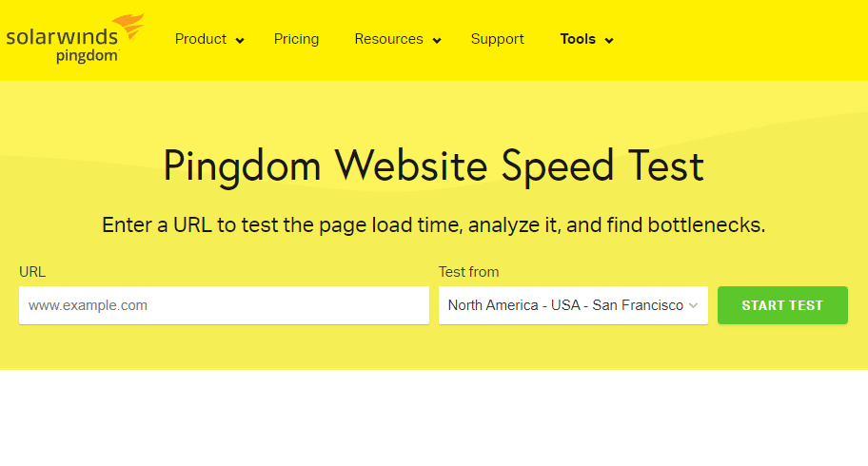This screenshot has height=466, width=868.
Task: Expand the Resources dropdown chevron
Action: (437, 40)
